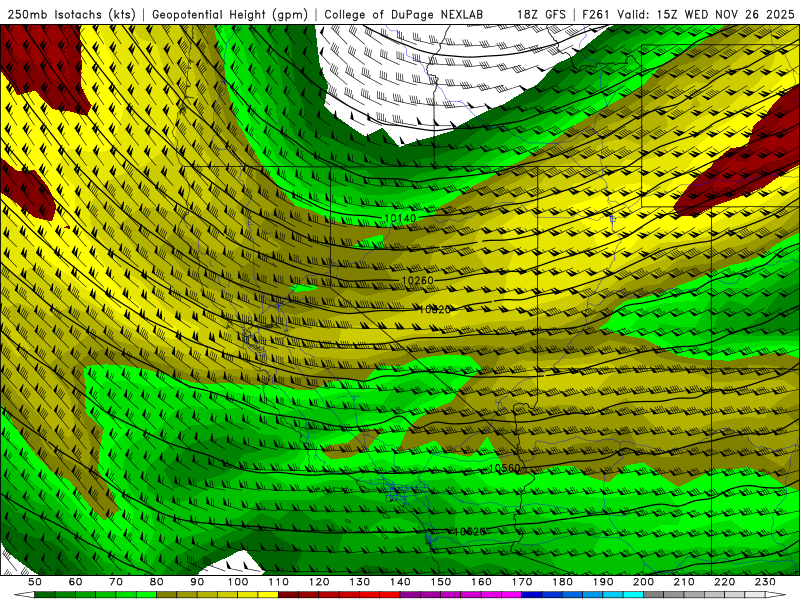800x600 pixels.
Task: Click the 'Geopotential Height (gpm)' title text
Action: click(x=230, y=15)
